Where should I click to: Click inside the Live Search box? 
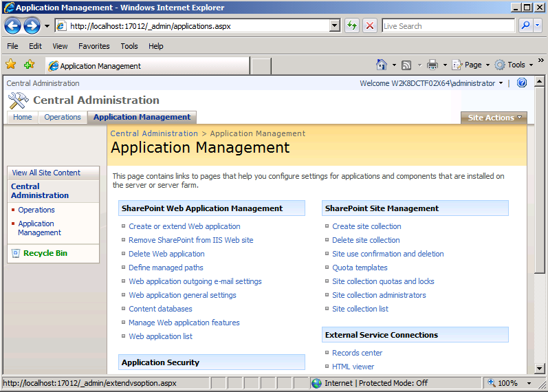448,26
